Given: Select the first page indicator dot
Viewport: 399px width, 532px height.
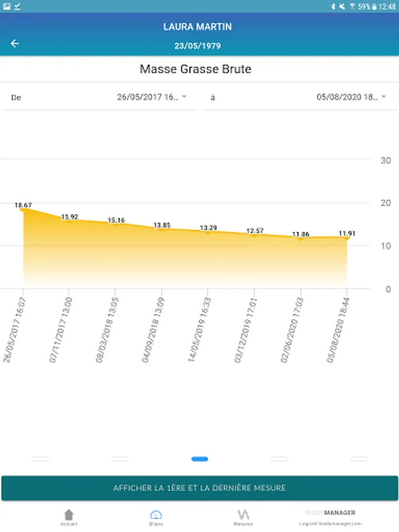Looking at the screenshot, I should [40, 459].
